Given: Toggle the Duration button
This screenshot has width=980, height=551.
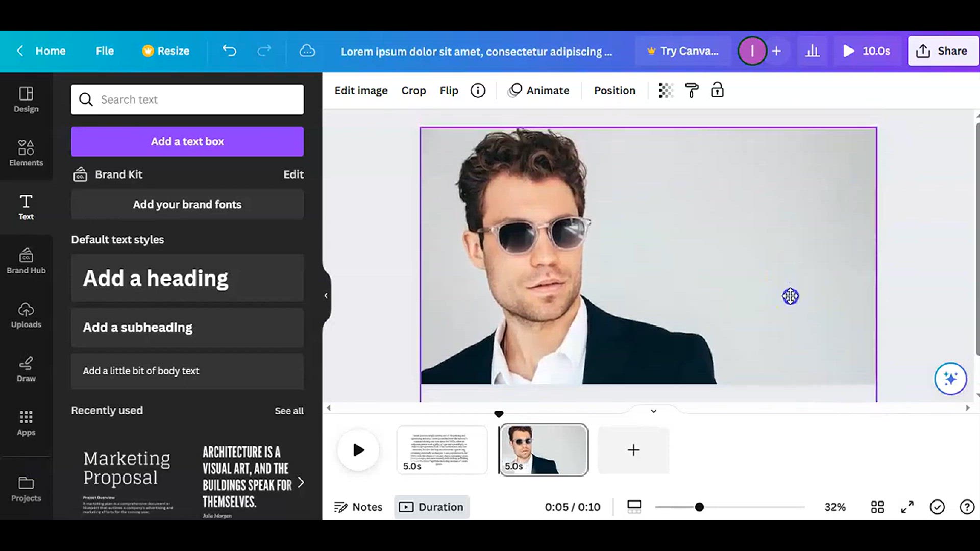Looking at the screenshot, I should (x=431, y=507).
